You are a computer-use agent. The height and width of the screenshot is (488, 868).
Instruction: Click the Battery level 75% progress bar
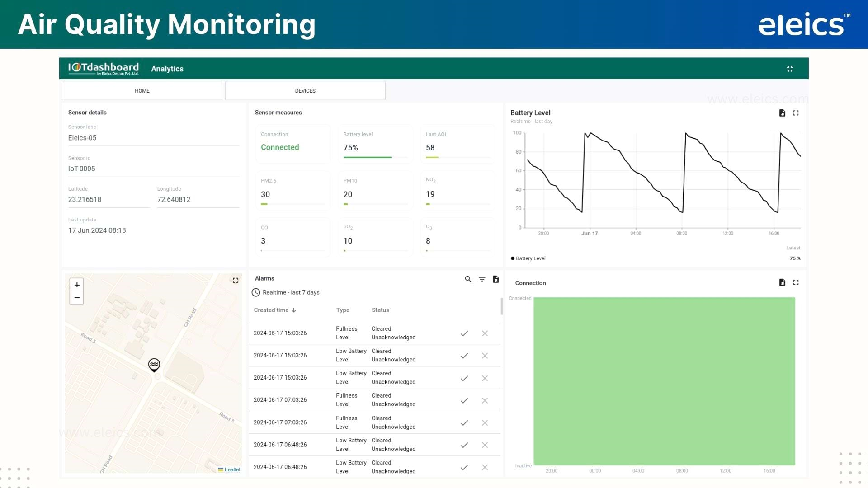click(x=375, y=157)
